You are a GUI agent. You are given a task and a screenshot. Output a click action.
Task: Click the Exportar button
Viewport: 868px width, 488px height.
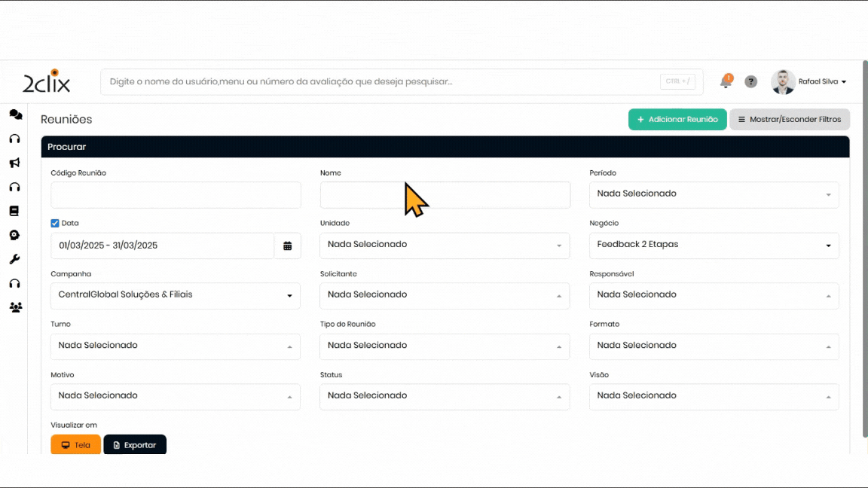(x=135, y=445)
